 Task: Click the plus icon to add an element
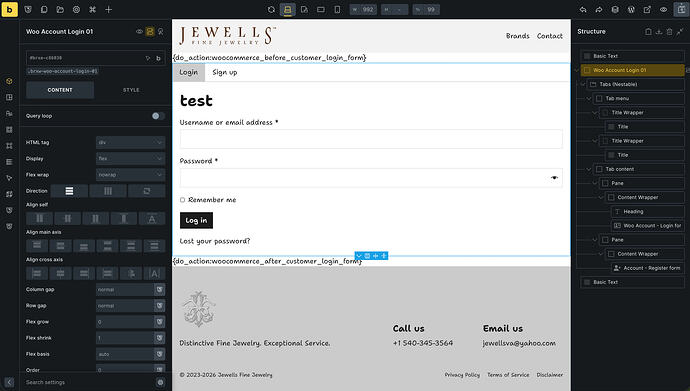click(109, 9)
